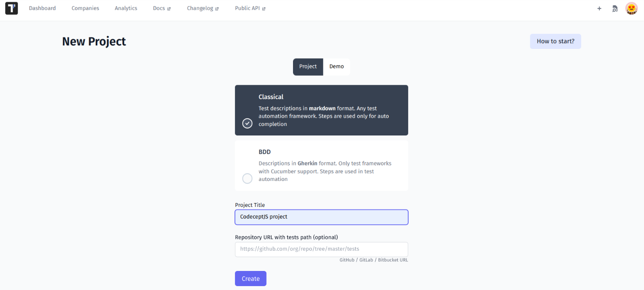Viewport: 644px width, 290px height.
Task: Open the Companies page
Action: 85,8
